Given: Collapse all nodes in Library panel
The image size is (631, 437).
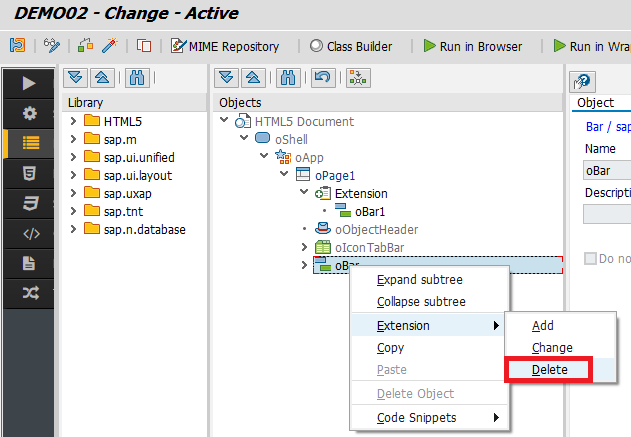Looking at the screenshot, I should point(102,78).
